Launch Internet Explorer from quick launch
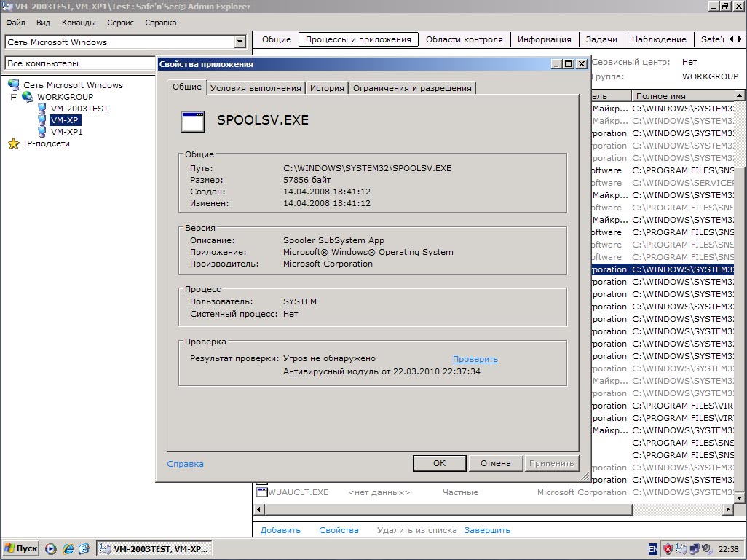This screenshot has width=747, height=560. tap(68, 549)
